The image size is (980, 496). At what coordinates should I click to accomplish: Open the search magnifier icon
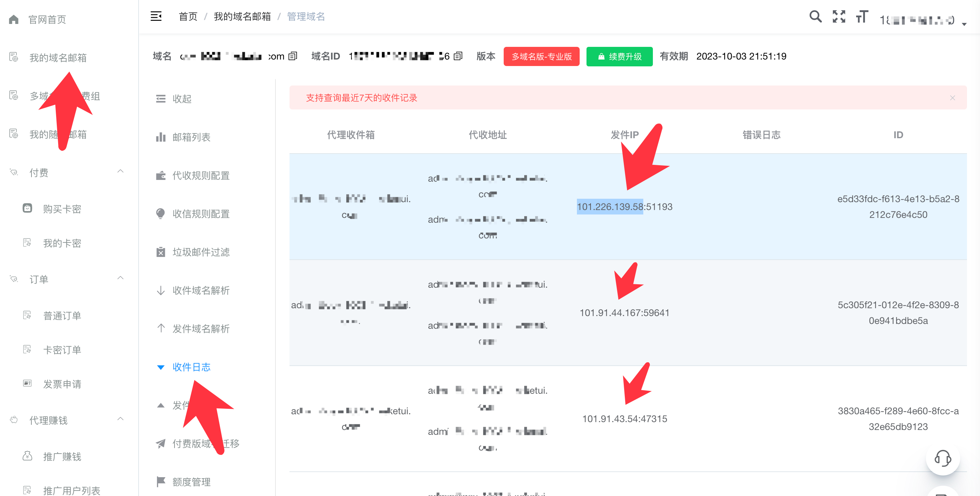pos(815,16)
